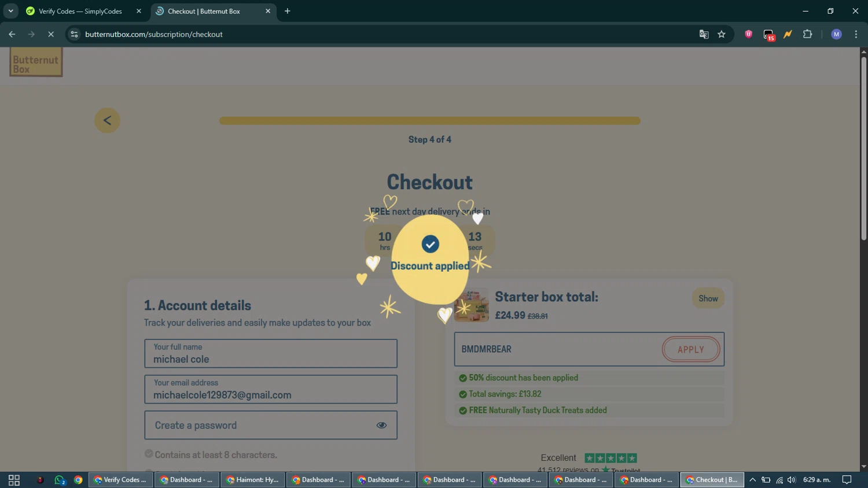The width and height of the screenshot is (868, 488).
Task: Open the volume speaker tray icon
Action: pyautogui.click(x=792, y=480)
